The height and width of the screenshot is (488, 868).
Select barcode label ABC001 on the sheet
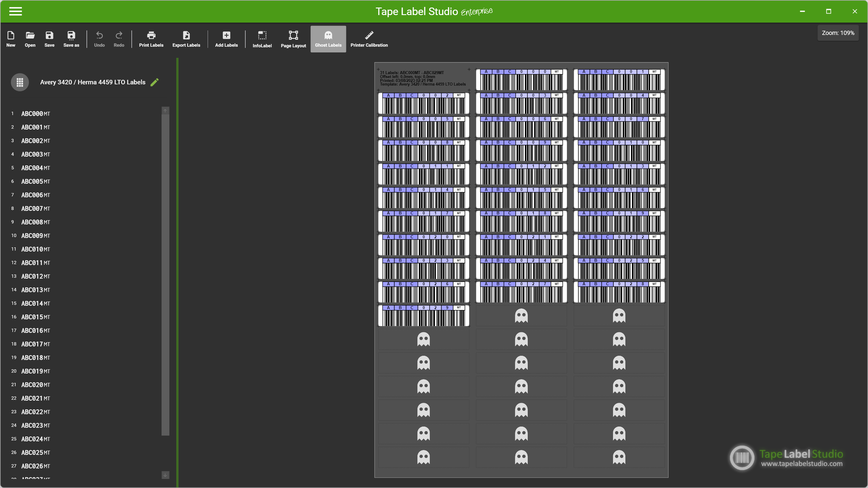coord(619,80)
